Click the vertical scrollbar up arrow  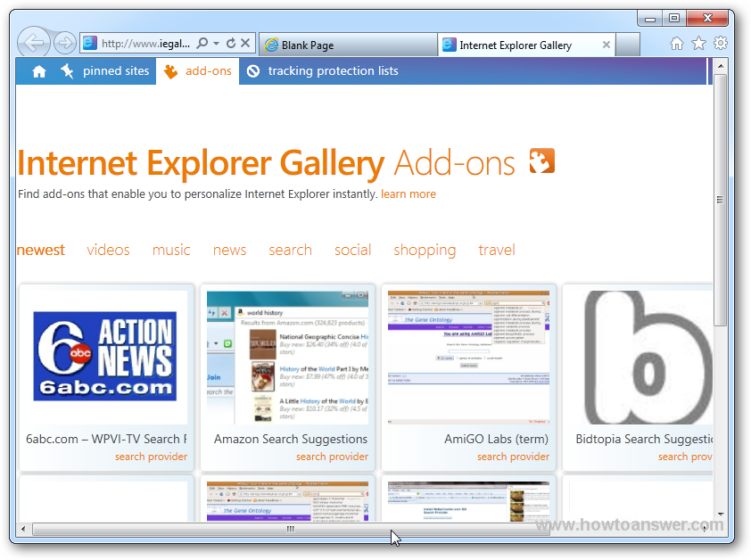(721, 66)
